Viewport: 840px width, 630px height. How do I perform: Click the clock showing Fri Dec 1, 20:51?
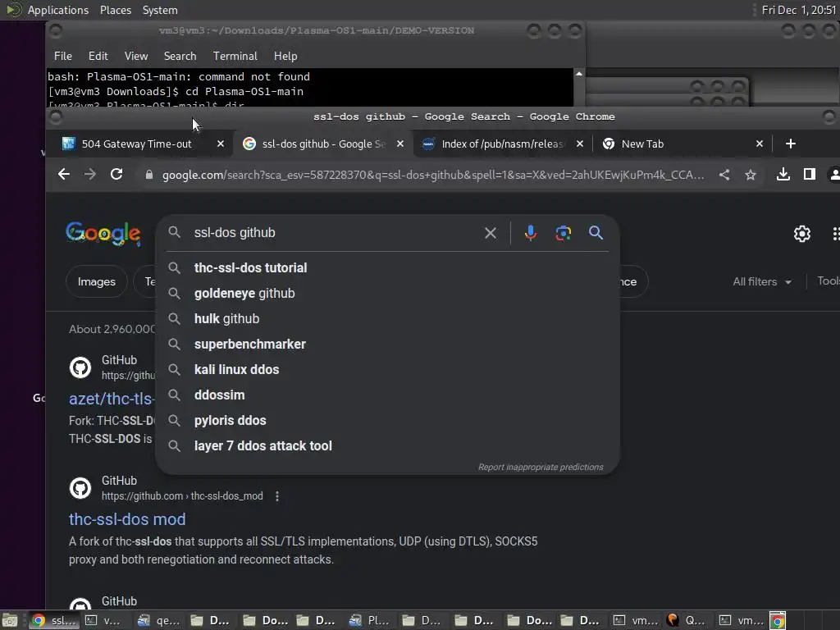tap(799, 10)
